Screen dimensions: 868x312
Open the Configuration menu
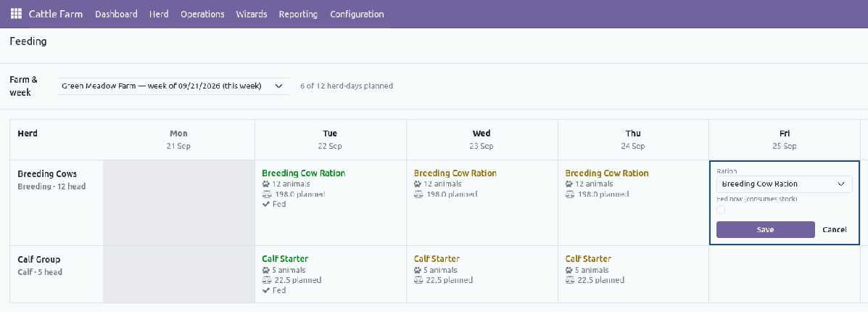pos(357,14)
